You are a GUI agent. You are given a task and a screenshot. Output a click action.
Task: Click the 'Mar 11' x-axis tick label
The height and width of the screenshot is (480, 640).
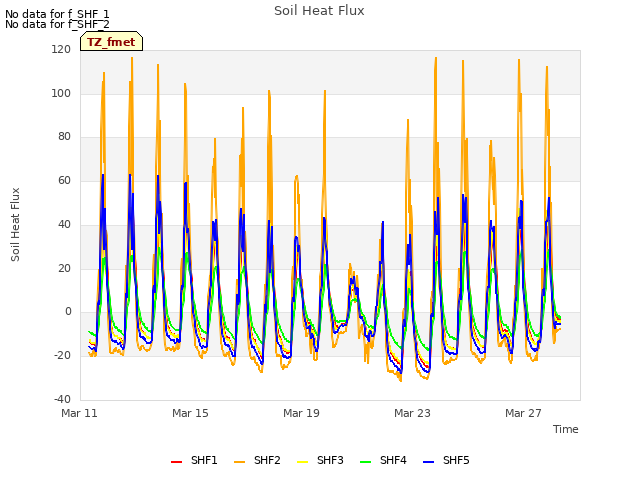click(79, 413)
